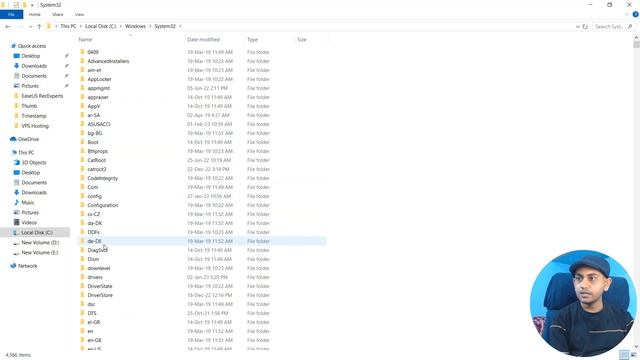The width and height of the screenshot is (640, 360).
Task: Open EaseUS RecExperts folder in sidebar
Action: point(42,96)
